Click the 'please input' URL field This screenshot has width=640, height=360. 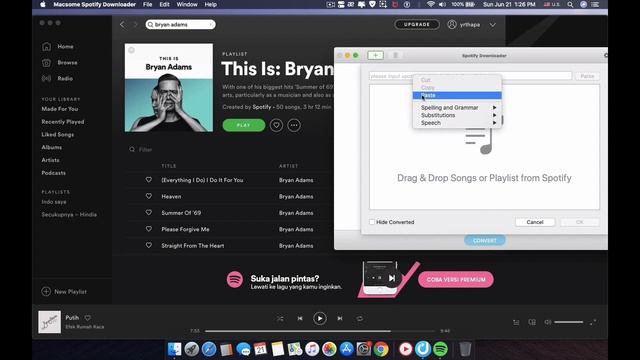[470, 76]
